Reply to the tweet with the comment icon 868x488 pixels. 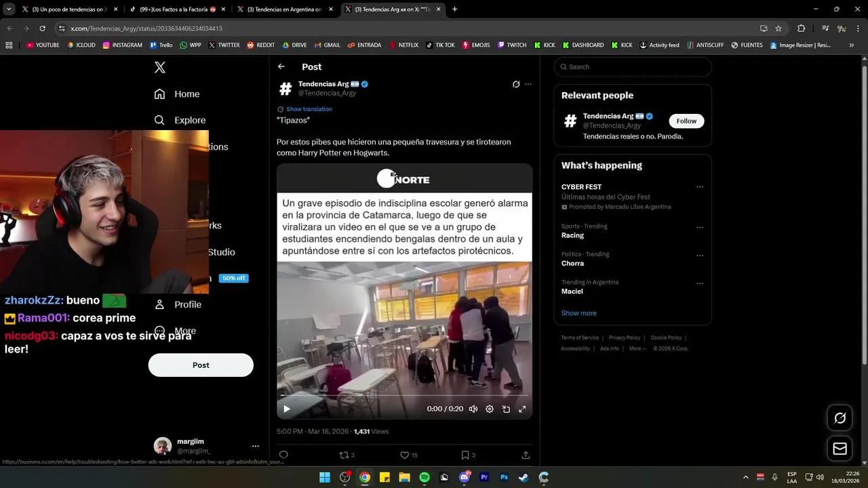click(x=283, y=455)
